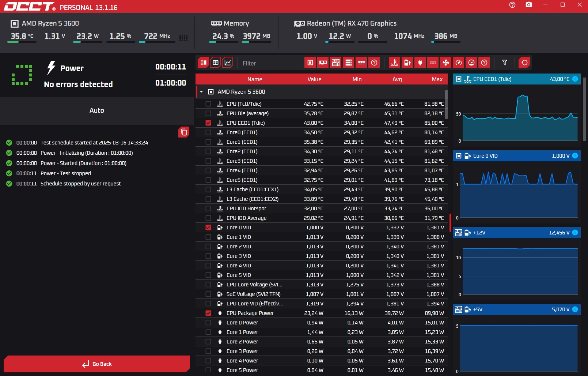Sort table by Name column
The height and width of the screenshot is (376, 588).
click(x=255, y=79)
